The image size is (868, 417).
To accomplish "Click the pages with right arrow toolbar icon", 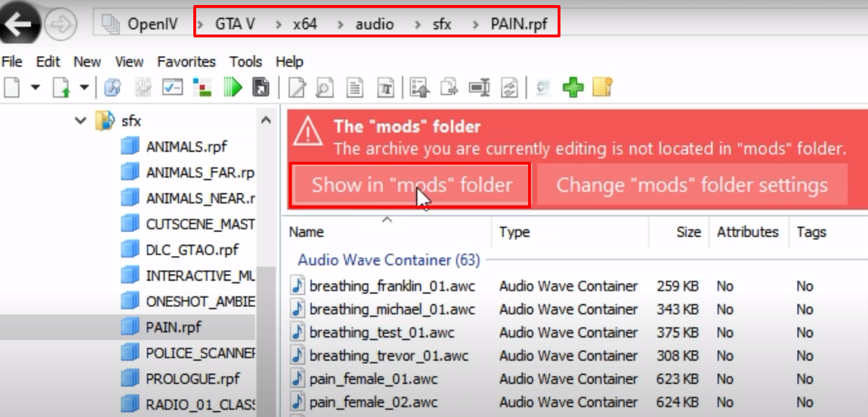I will [449, 87].
